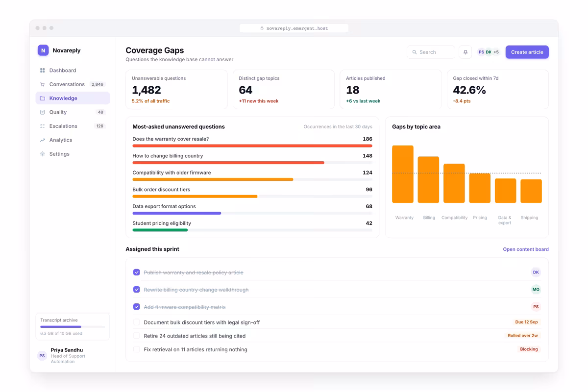Click the Dashboard grid icon
This screenshot has width=588, height=392.
pos(43,71)
